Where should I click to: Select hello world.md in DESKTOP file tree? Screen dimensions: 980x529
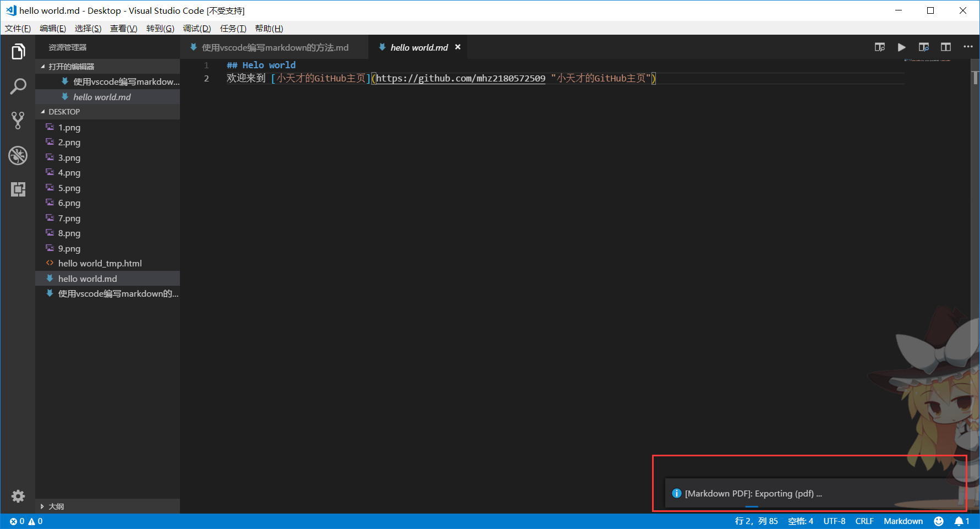tap(108, 279)
